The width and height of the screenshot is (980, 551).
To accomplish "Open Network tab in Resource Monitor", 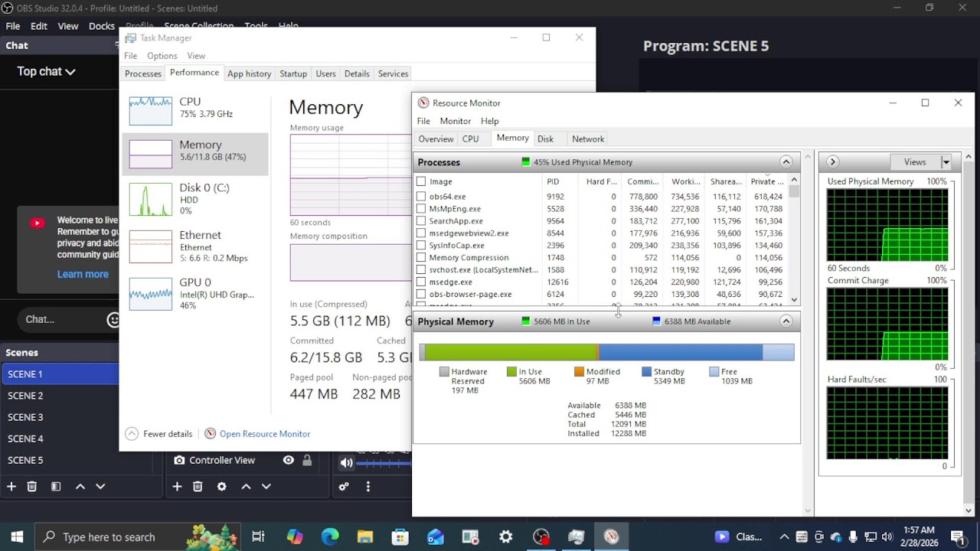I will click(588, 139).
